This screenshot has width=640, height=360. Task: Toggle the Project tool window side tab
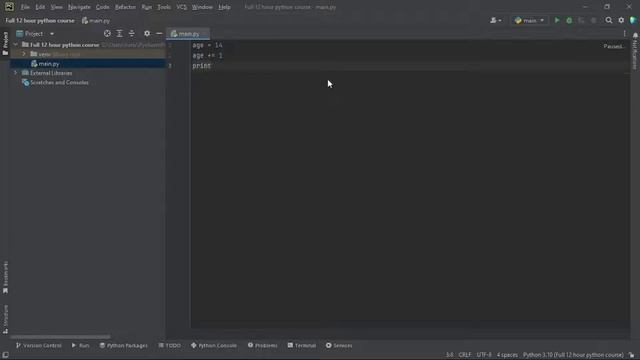tap(5, 43)
